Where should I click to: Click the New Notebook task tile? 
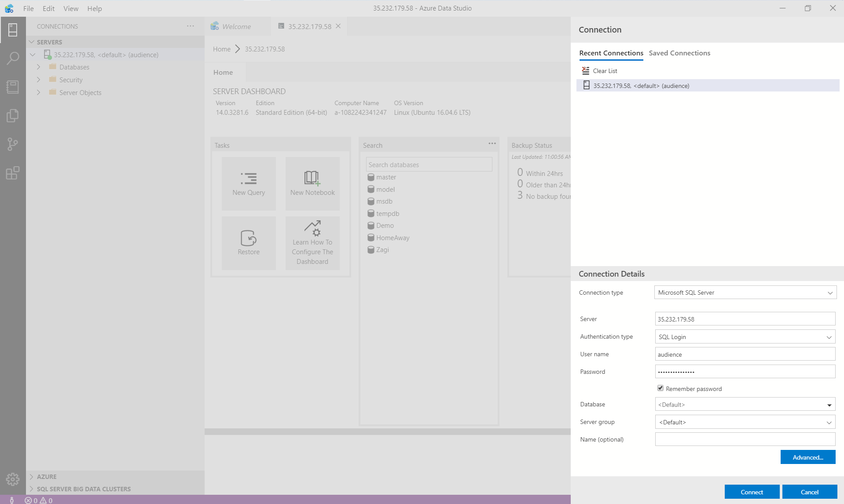tap(312, 184)
